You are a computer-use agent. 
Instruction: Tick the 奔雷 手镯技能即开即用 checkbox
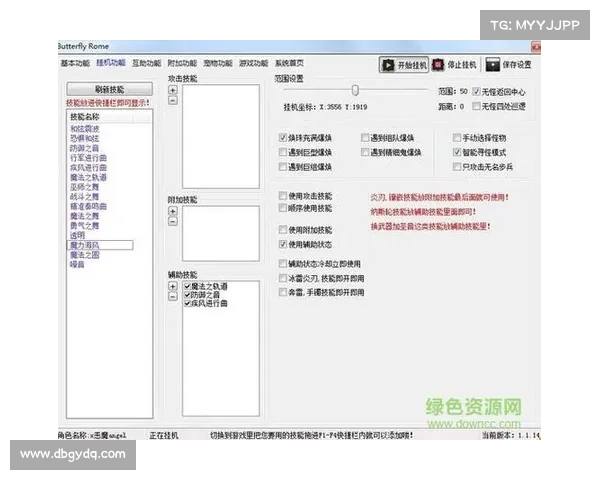pos(283,292)
